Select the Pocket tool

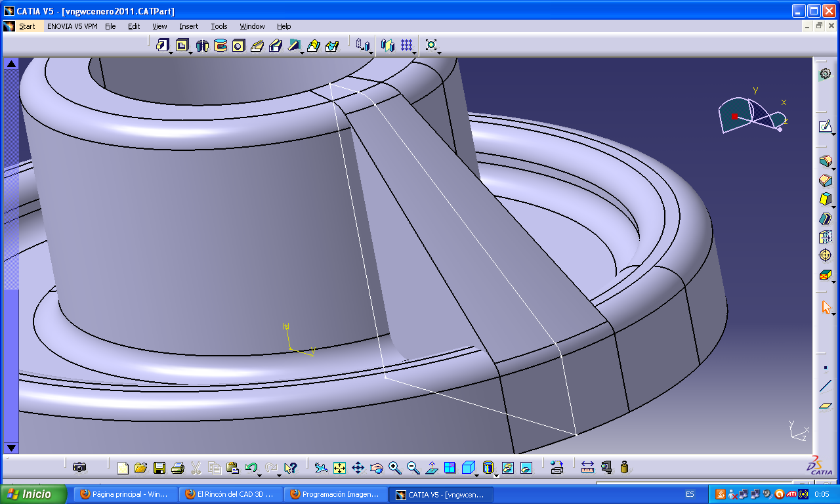coord(182,45)
